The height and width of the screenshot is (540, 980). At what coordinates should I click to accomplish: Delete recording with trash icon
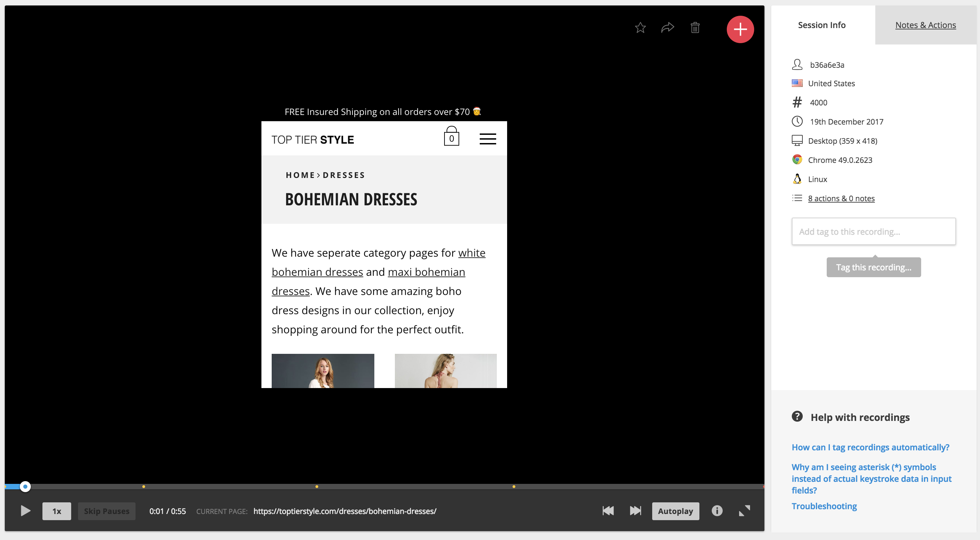coord(695,27)
